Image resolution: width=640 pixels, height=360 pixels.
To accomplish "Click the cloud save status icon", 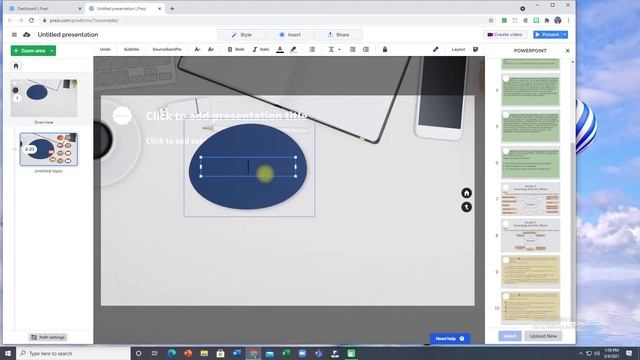I will [27, 35].
